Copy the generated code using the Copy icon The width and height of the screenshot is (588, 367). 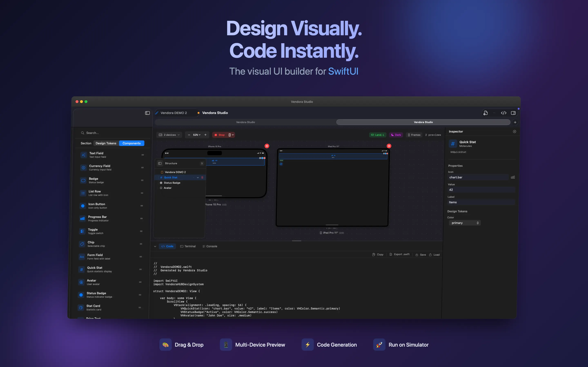[377, 254]
